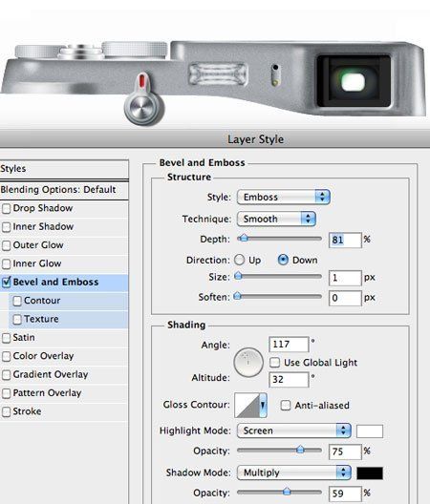The height and width of the screenshot is (504, 430).
Task: Enable the Texture checkbox
Action: (x=17, y=319)
